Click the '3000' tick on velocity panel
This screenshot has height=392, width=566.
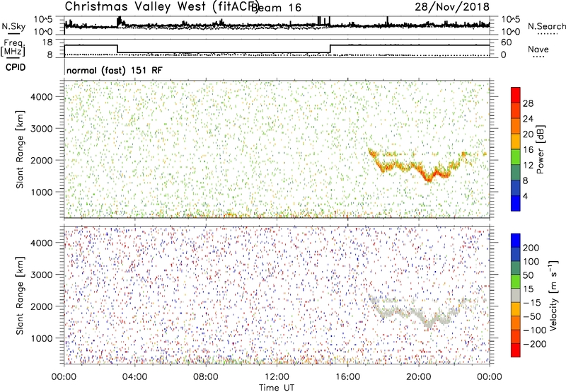[41, 275]
